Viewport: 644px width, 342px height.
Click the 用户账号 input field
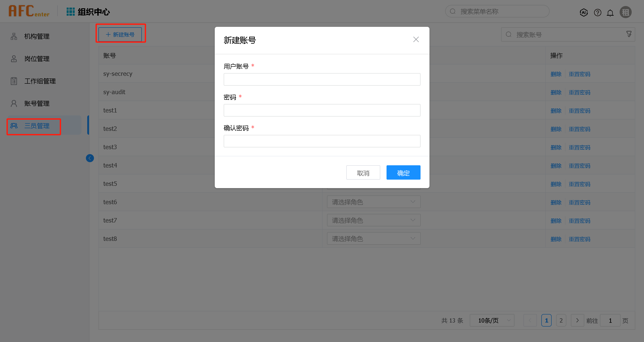pyautogui.click(x=322, y=79)
